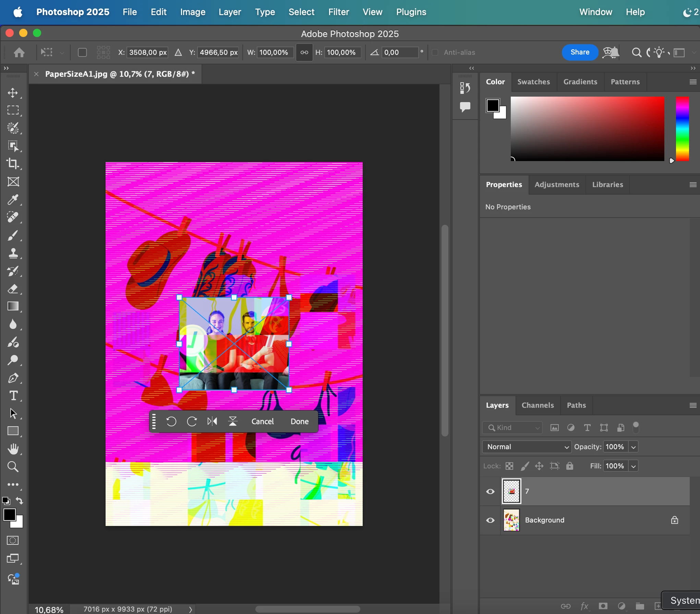Open the Filter menu

(x=338, y=12)
